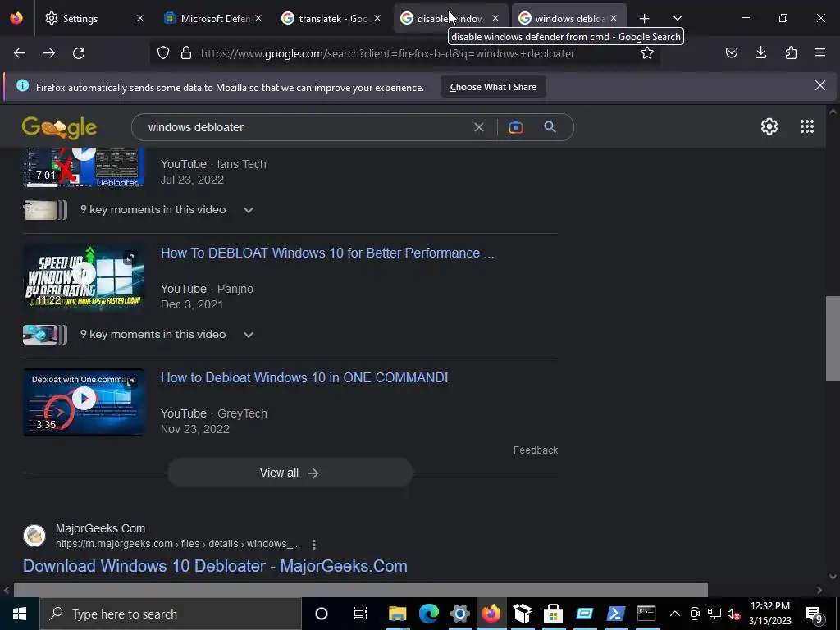Viewport: 840px width, 630px height.
Task: Switch to the translatek Google tab
Action: [x=332, y=19]
